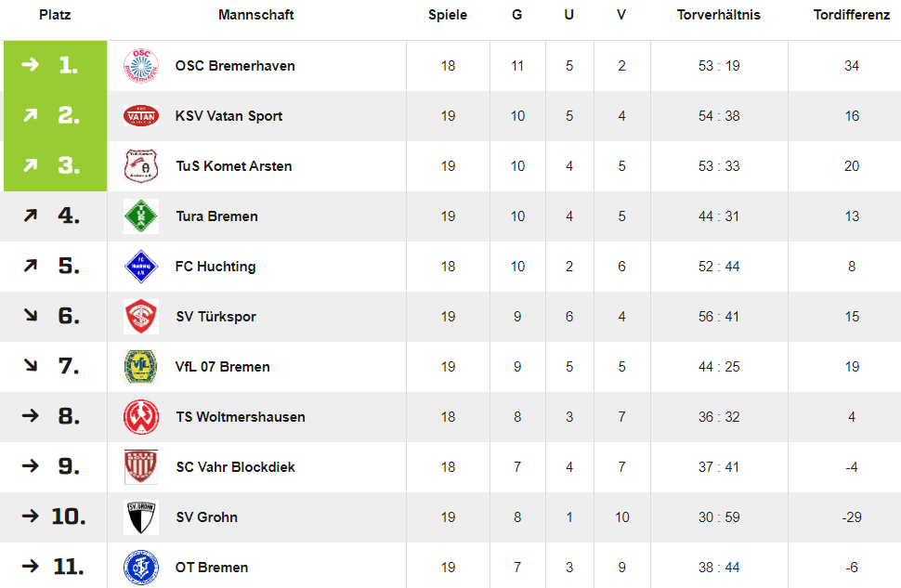Click the Platz column header
Image resolution: width=901 pixels, height=588 pixels.
[55, 15]
